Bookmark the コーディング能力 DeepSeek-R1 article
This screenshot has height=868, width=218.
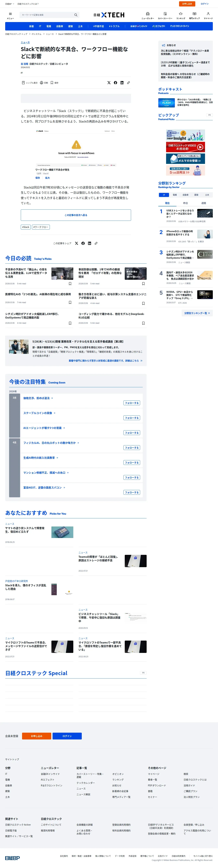click(143, 323)
